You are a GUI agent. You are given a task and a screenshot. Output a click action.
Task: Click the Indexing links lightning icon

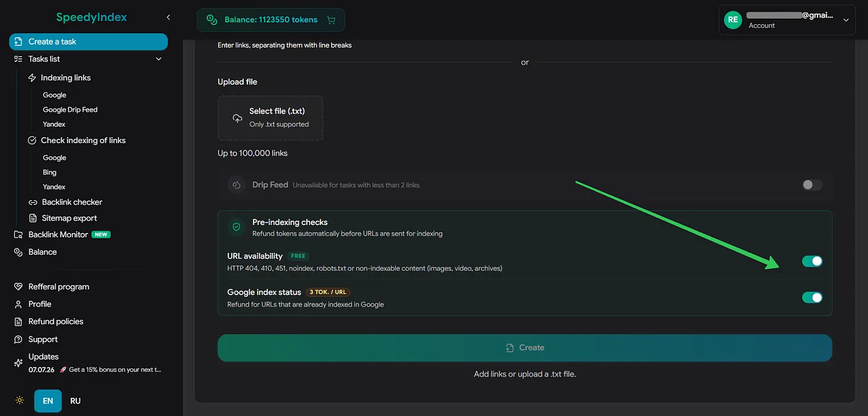[x=32, y=78]
